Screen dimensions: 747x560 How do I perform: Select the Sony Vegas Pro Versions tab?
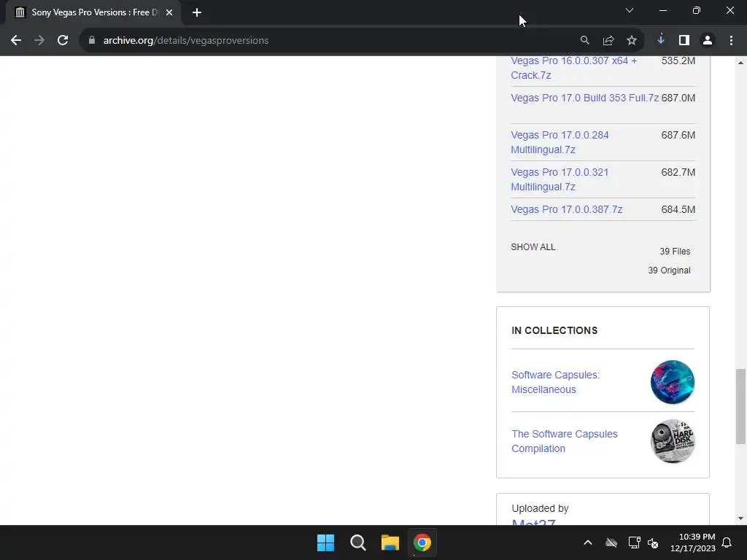pos(93,12)
